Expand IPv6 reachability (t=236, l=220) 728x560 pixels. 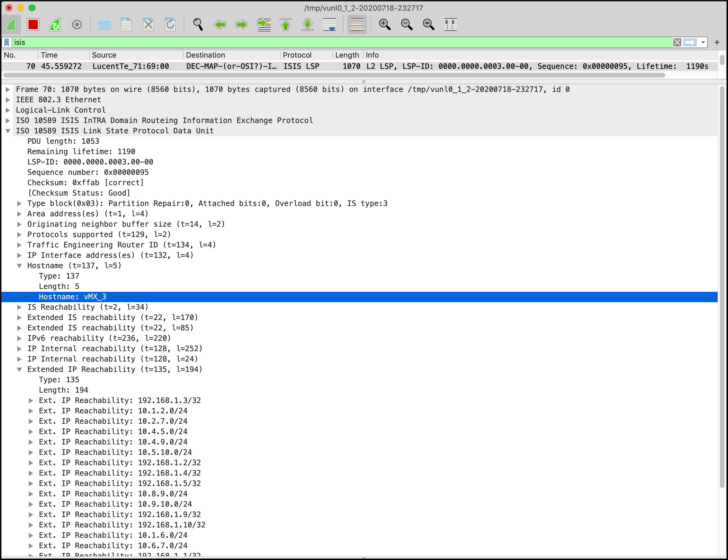click(x=19, y=338)
